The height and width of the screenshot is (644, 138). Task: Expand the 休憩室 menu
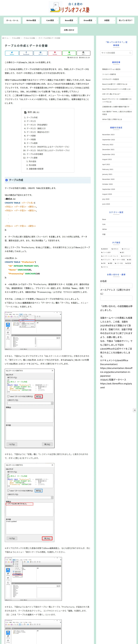[x=107, y=21]
